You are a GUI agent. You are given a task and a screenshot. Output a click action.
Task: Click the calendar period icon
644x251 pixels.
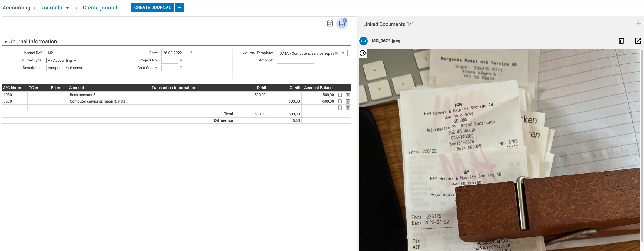tap(330, 24)
